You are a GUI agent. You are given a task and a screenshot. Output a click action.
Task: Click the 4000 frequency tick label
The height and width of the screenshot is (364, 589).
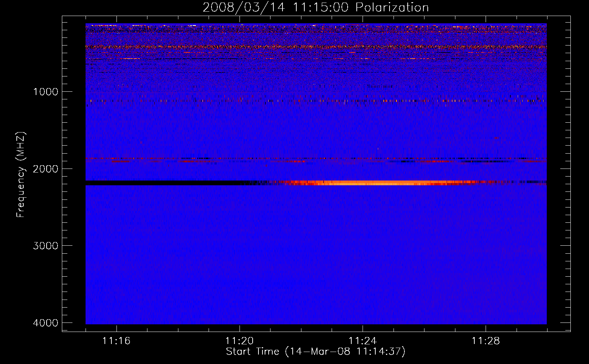pos(46,323)
